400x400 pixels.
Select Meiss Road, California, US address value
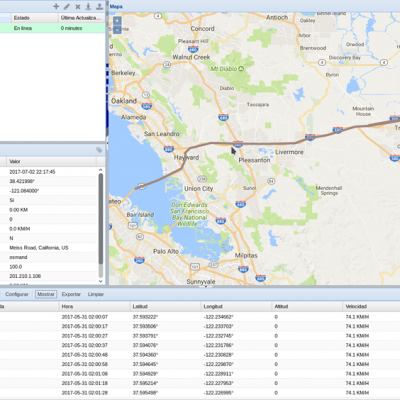pos(39,248)
